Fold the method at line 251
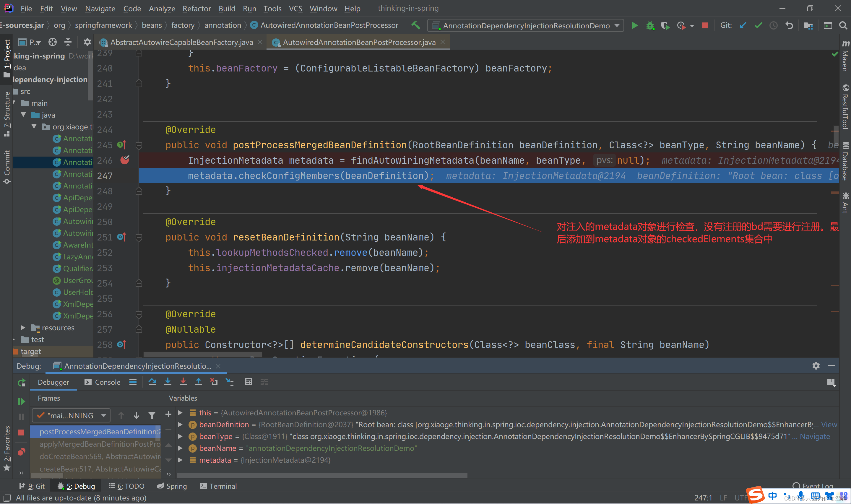The height and width of the screenshot is (504, 851). coord(139,237)
